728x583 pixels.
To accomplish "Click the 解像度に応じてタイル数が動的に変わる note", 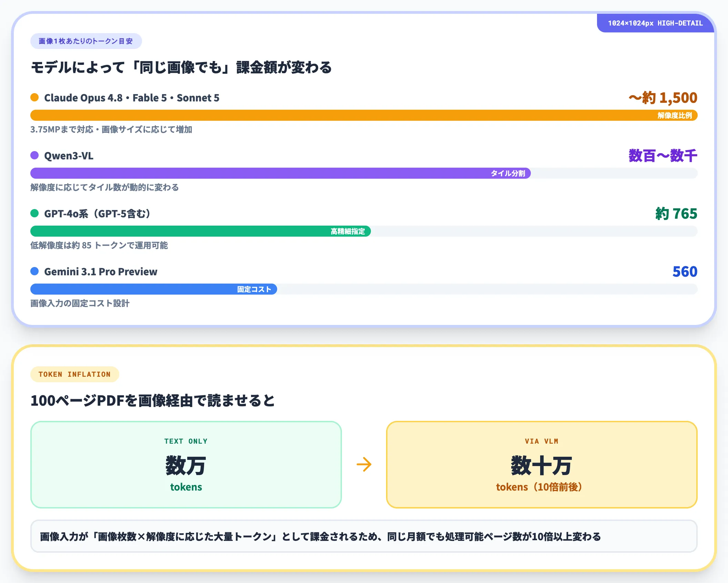I will tap(104, 187).
